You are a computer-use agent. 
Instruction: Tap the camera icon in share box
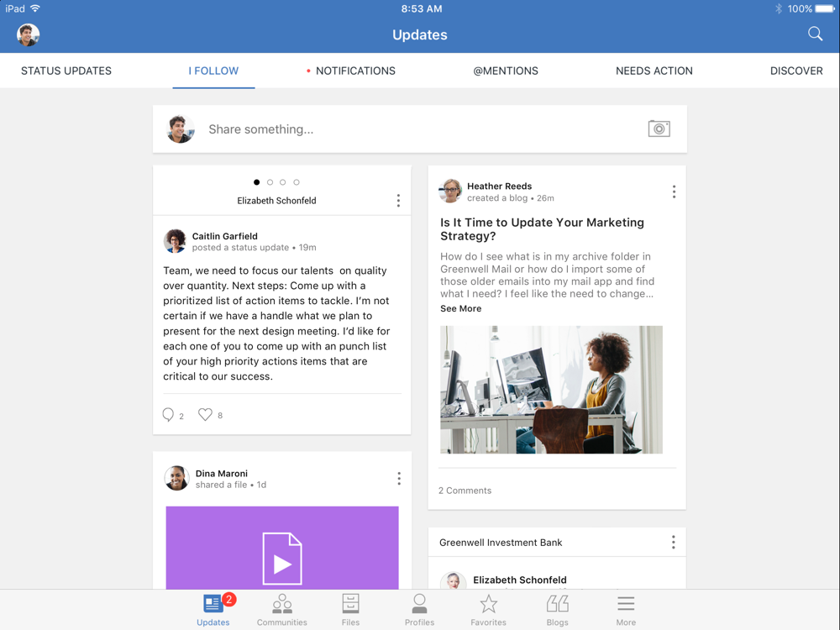click(x=659, y=129)
